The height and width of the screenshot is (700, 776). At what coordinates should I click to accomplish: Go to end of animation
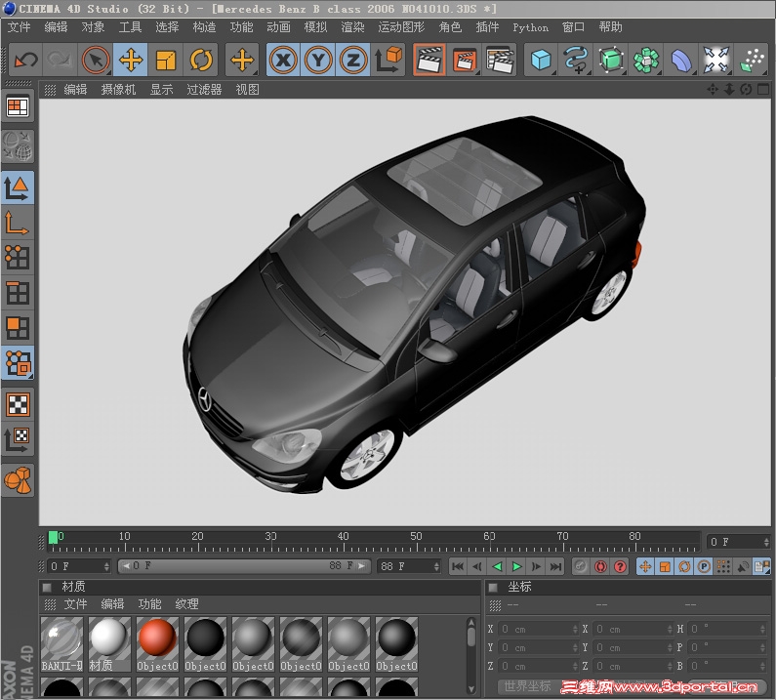555,566
